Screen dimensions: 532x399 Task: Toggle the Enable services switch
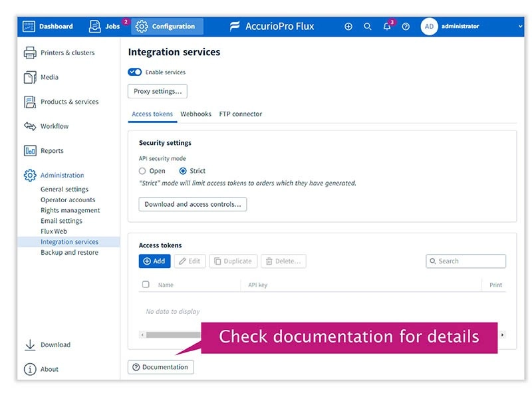(x=135, y=72)
